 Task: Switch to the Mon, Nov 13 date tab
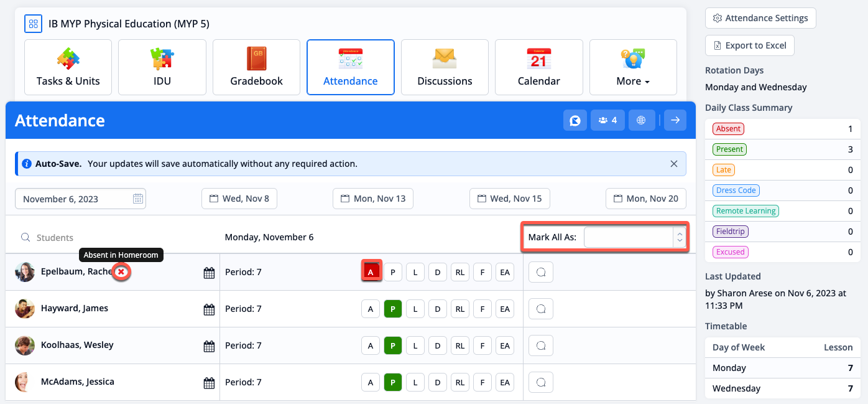click(x=372, y=198)
